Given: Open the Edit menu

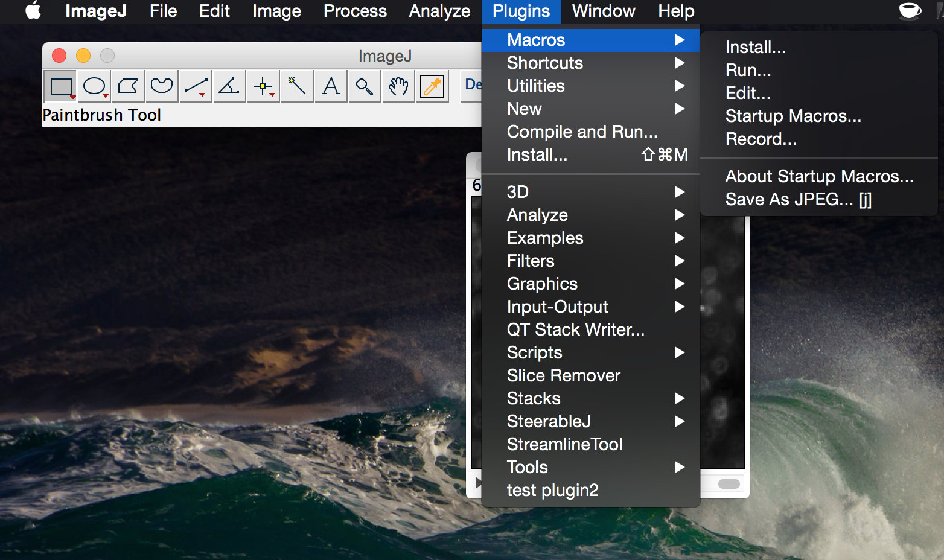Looking at the screenshot, I should (214, 11).
